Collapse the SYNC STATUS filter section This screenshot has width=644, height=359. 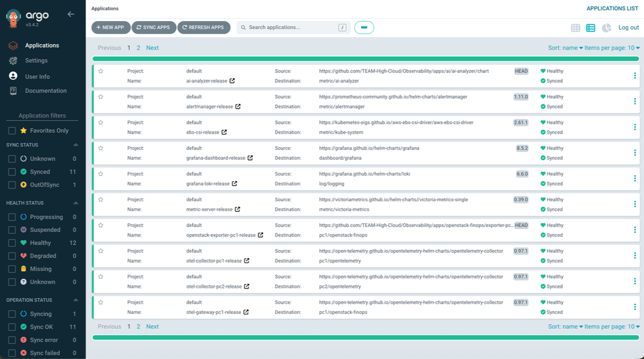(76, 145)
